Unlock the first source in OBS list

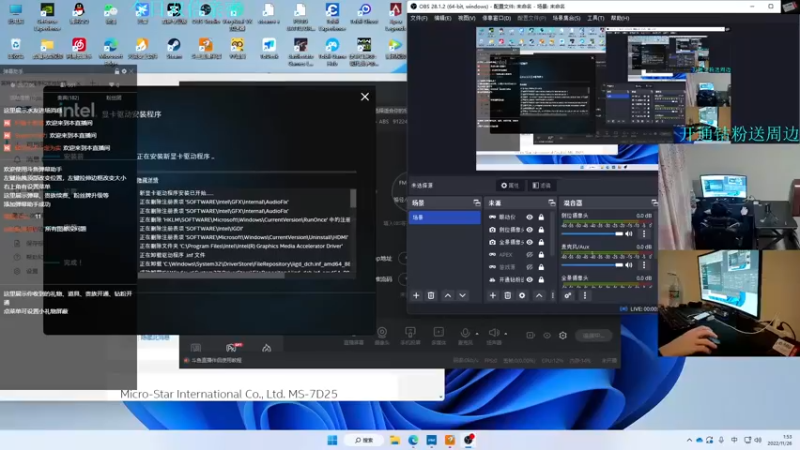pos(541,217)
